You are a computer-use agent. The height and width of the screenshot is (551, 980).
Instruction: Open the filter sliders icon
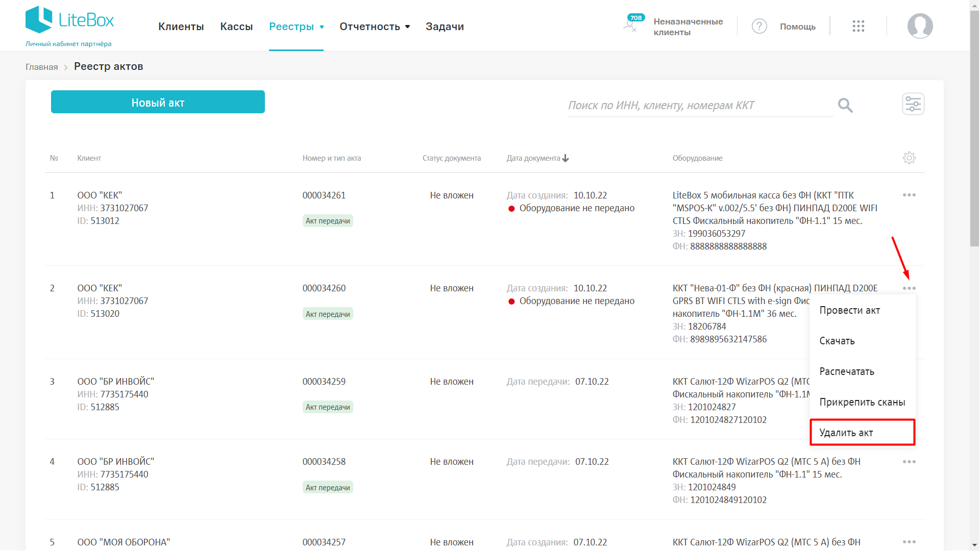(x=913, y=104)
